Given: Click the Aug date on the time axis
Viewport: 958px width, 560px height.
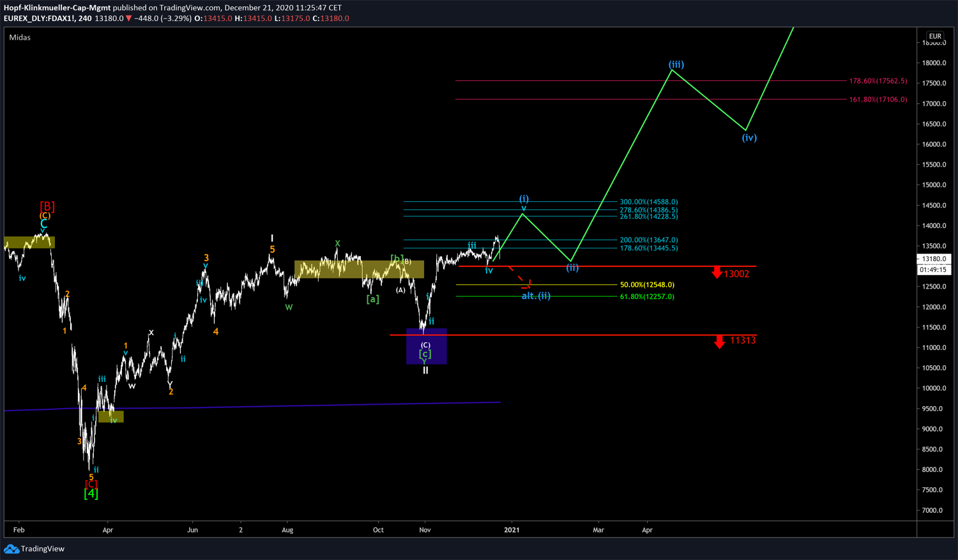Looking at the screenshot, I should (x=287, y=530).
